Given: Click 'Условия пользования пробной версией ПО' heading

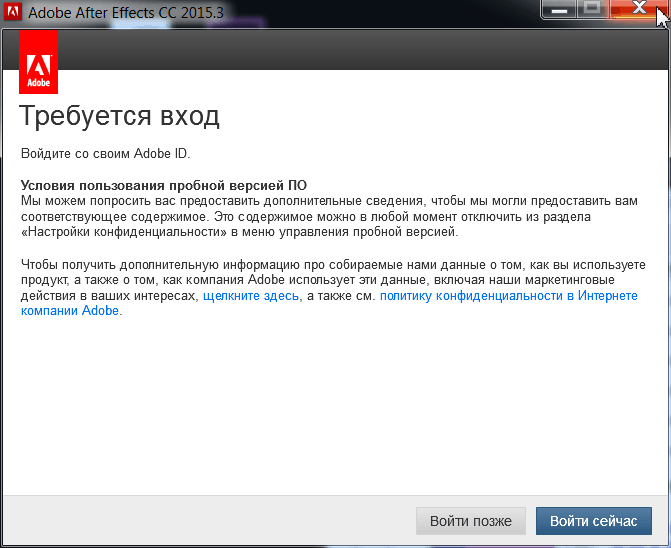Looking at the screenshot, I should 164,185.
